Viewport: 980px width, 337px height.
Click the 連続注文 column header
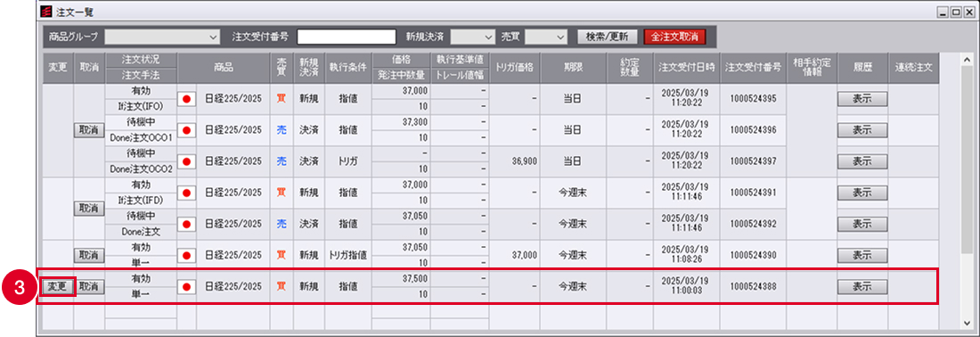pos(914,68)
